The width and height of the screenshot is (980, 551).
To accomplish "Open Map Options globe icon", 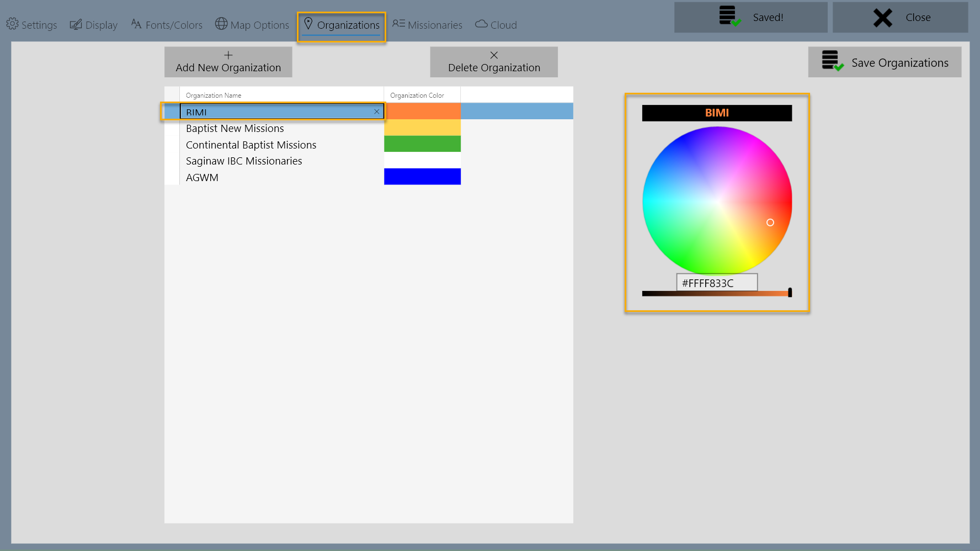I will [221, 24].
